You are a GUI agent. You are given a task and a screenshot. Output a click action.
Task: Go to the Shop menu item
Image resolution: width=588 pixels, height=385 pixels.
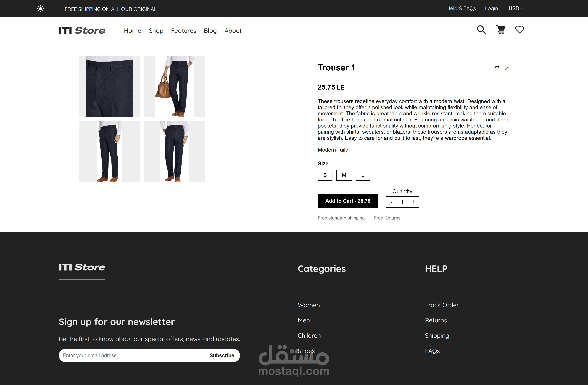click(156, 31)
